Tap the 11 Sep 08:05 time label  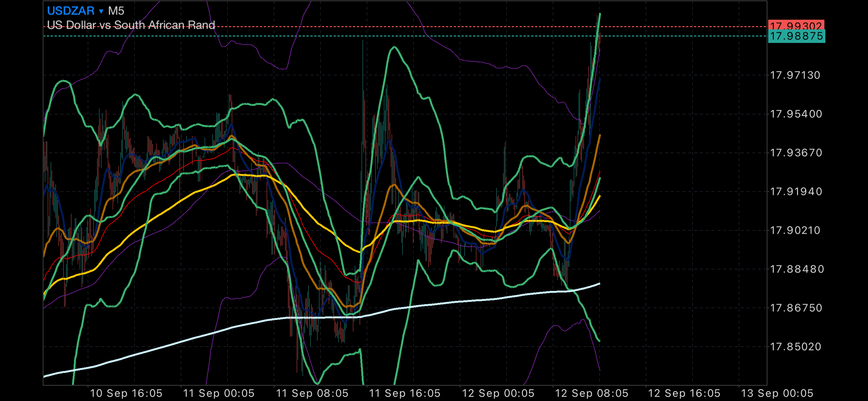click(312, 393)
